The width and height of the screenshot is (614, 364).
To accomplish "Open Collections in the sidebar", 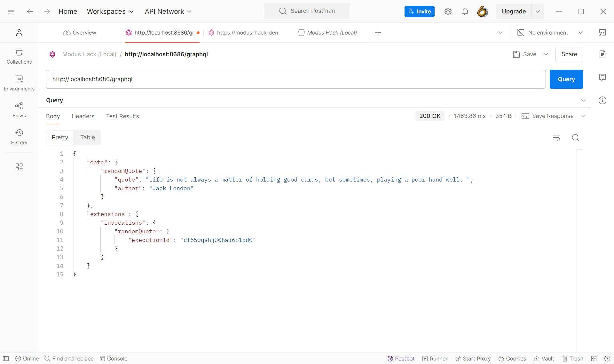I will tap(19, 56).
